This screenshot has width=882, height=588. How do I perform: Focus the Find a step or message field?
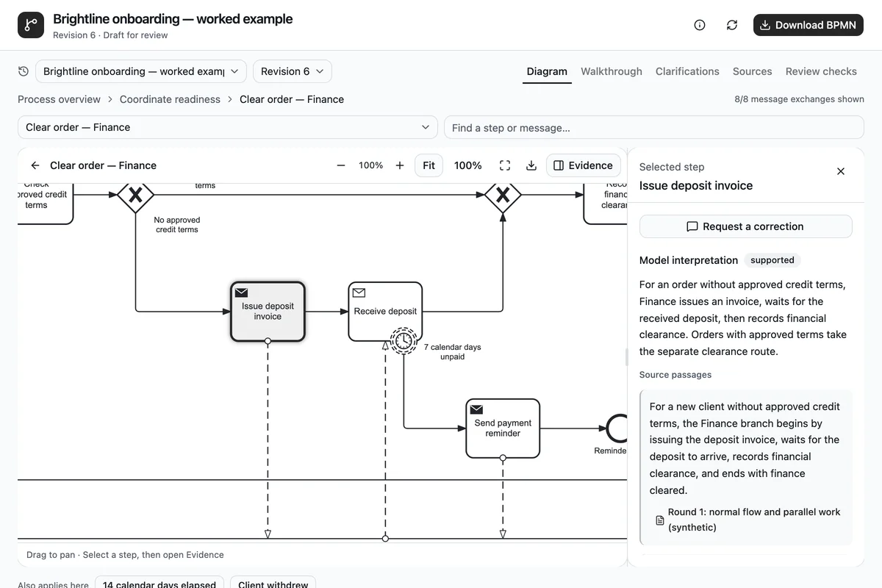[654, 127]
